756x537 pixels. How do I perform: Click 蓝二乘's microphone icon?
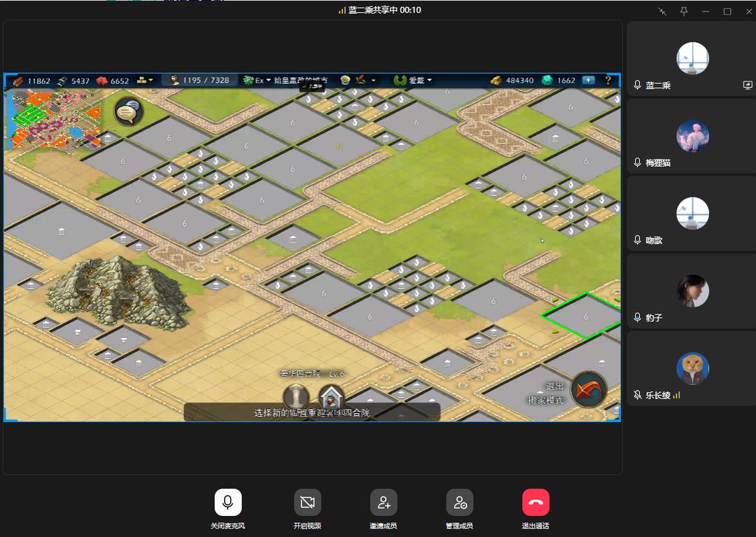[x=638, y=85]
